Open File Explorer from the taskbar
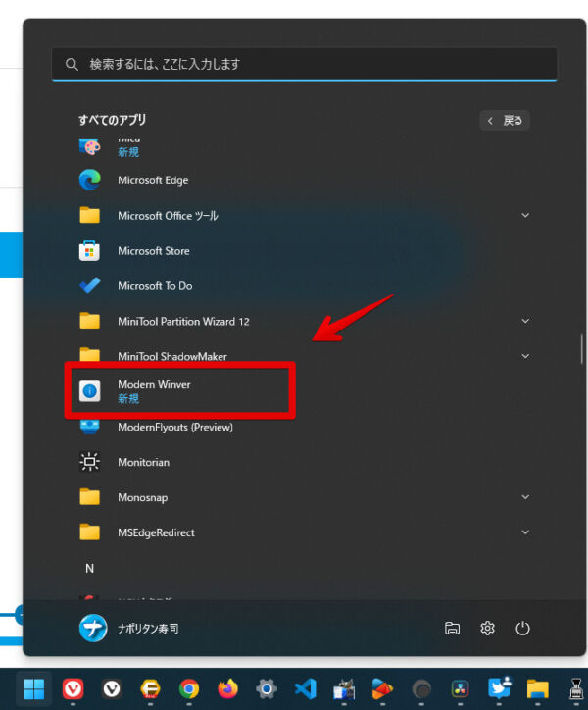The image size is (588, 710). point(538,689)
